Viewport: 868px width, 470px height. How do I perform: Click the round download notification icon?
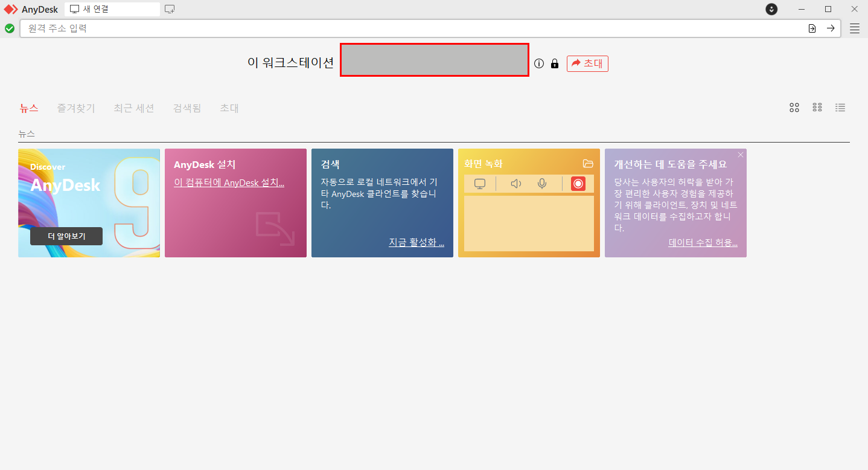point(771,9)
